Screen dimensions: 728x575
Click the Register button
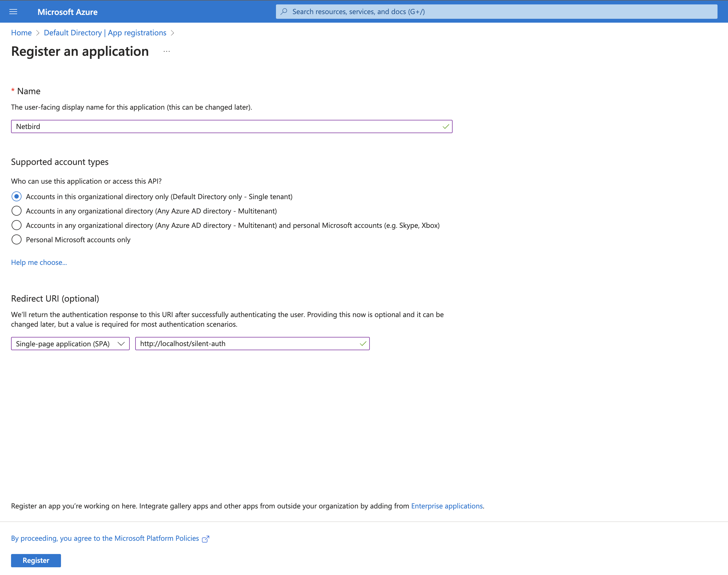coord(36,560)
